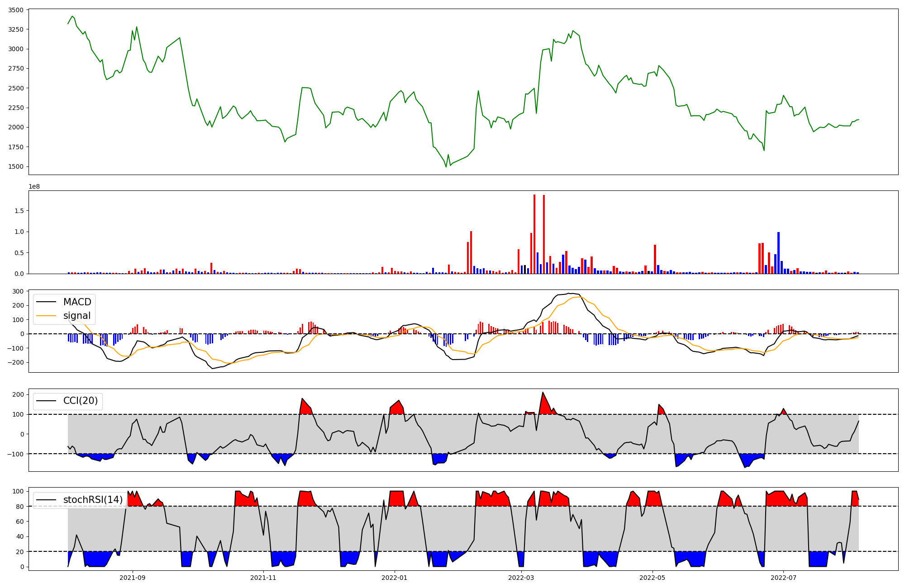Click the 2022-07 date axis label
Viewport: 905px width, 588px height.
pyautogui.click(x=783, y=578)
